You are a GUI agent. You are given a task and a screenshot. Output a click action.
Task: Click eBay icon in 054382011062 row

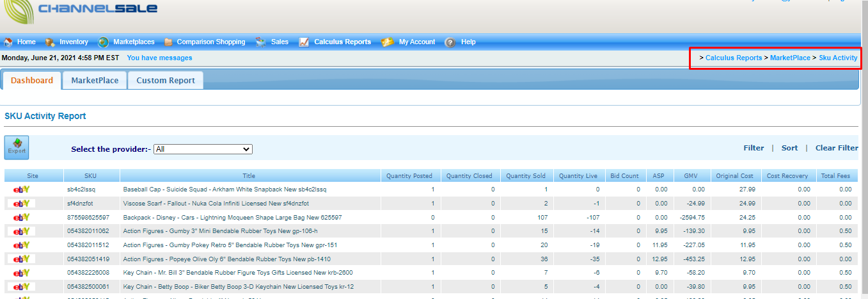click(x=22, y=231)
